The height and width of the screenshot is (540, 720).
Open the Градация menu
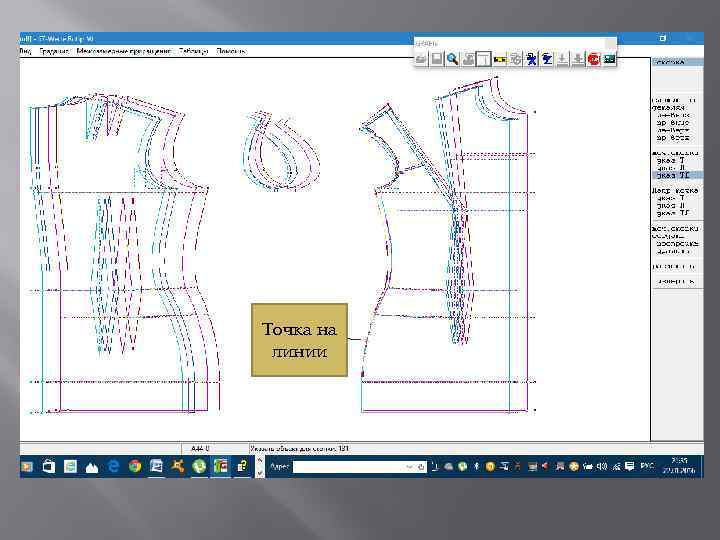54,51
